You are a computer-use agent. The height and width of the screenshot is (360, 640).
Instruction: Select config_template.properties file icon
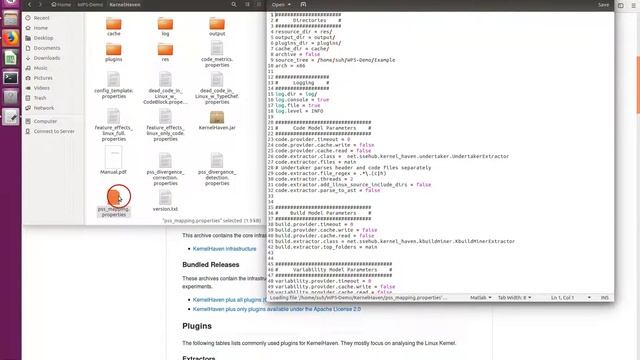(x=113, y=79)
